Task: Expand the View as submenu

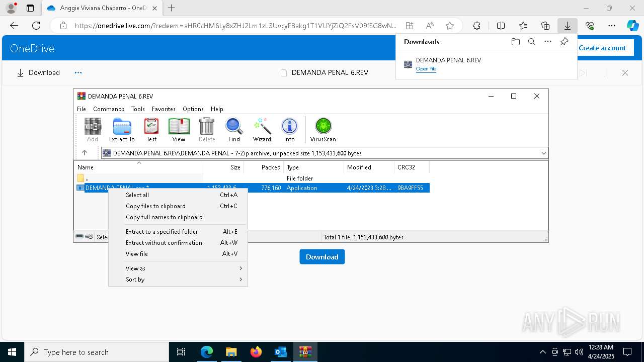Action: click(x=178, y=268)
